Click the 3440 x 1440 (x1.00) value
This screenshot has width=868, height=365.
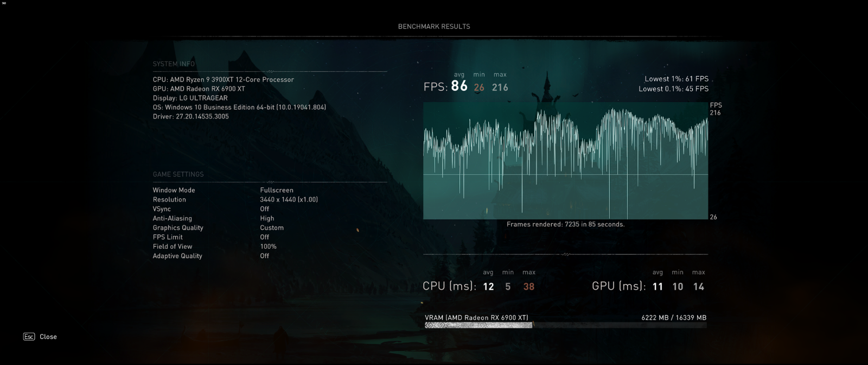[x=289, y=200]
